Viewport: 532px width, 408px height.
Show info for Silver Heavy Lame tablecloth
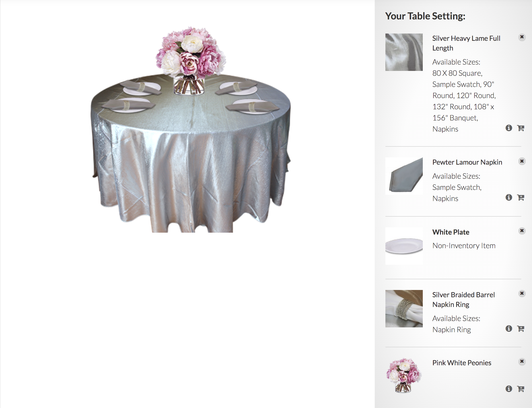(x=509, y=128)
